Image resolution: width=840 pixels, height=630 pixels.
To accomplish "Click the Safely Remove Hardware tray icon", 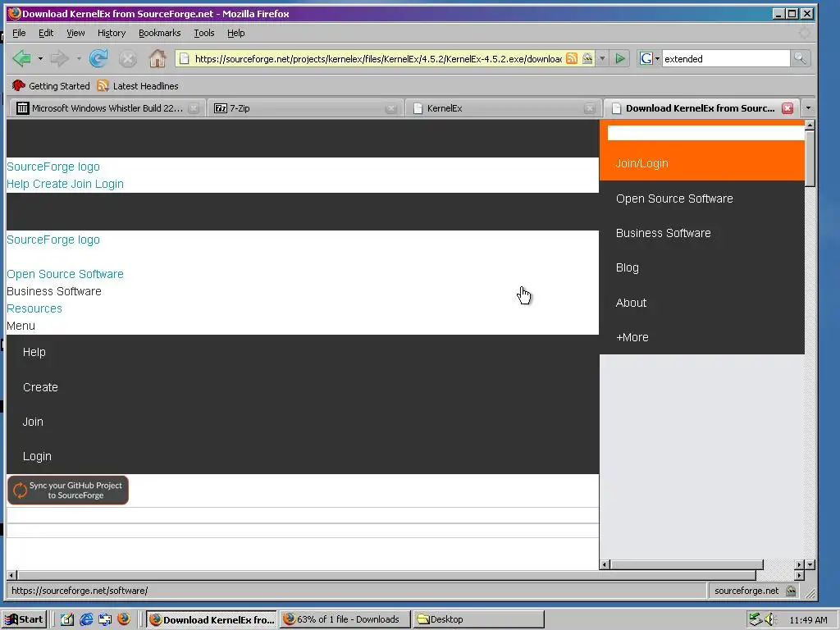I will 756,619.
